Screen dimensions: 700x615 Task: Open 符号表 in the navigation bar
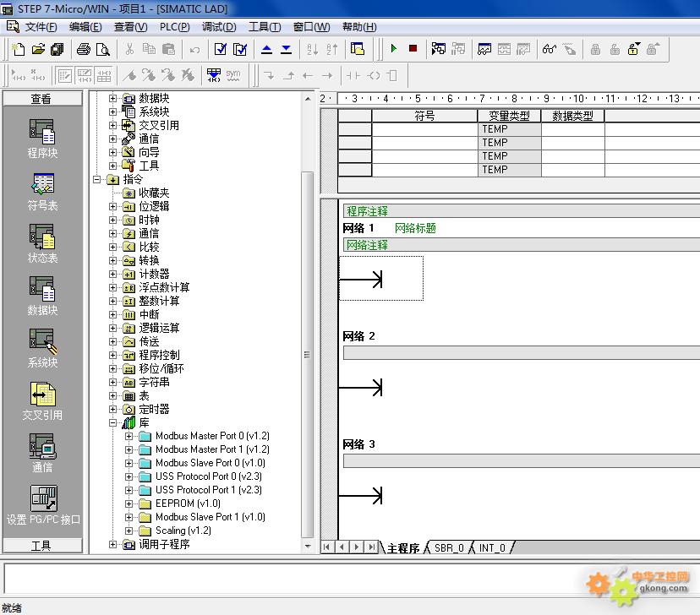(x=42, y=192)
